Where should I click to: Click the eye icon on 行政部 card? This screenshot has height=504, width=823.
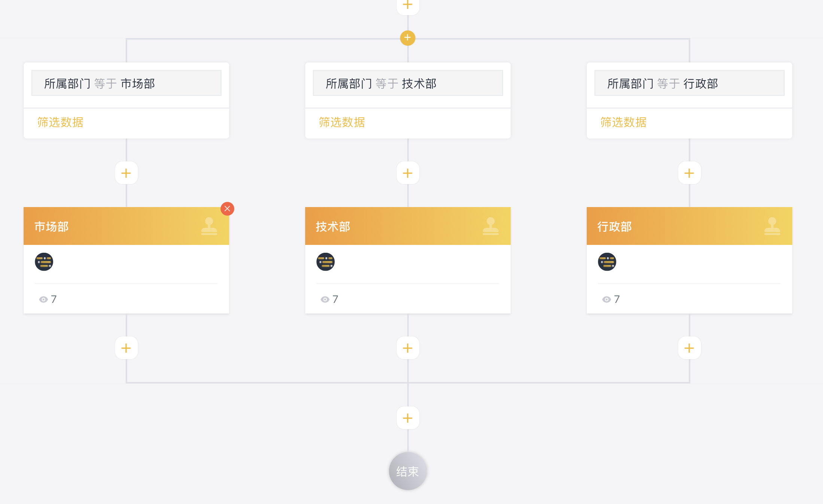(607, 300)
